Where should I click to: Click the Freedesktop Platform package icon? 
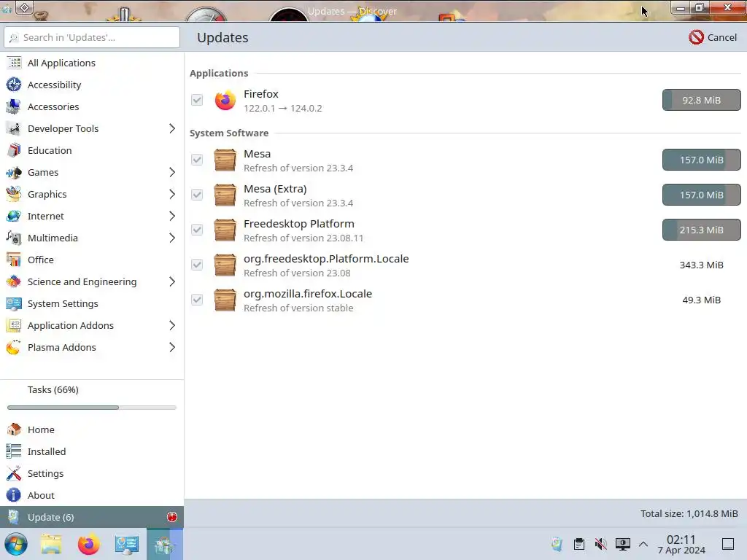[225, 230]
